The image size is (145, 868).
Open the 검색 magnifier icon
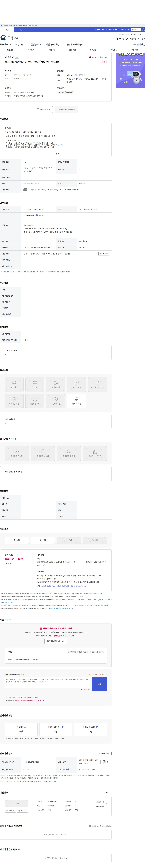[x=139, y=39]
